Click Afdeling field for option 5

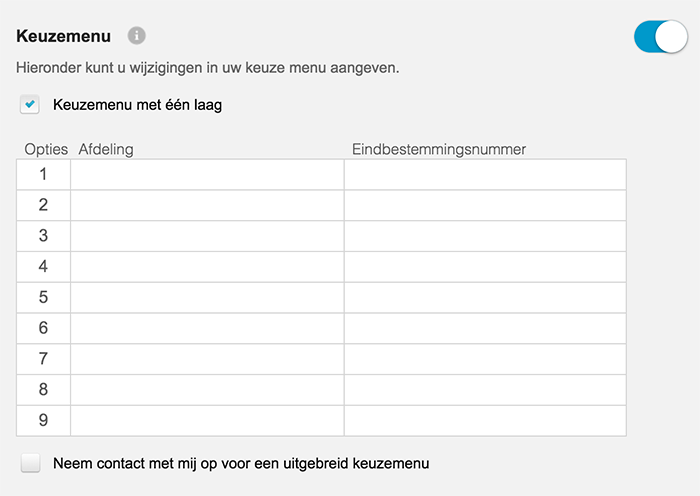point(207,297)
